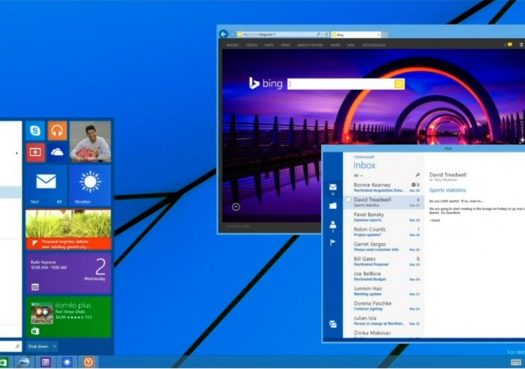This screenshot has height=369, width=525.
Task: Click into the Bing search box
Action: click(x=341, y=84)
